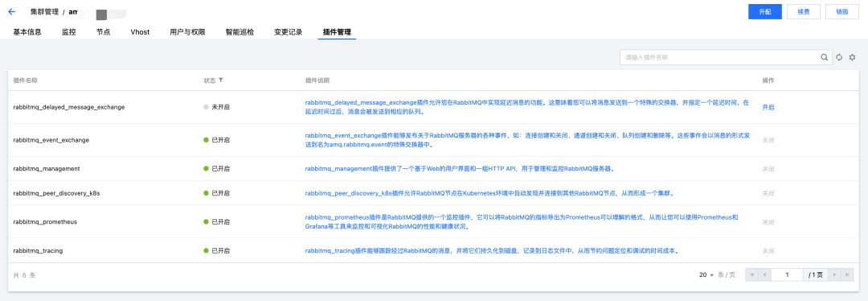The width and height of the screenshot is (868, 301).
Task: Refresh the plugin list
Action: pyautogui.click(x=838, y=57)
